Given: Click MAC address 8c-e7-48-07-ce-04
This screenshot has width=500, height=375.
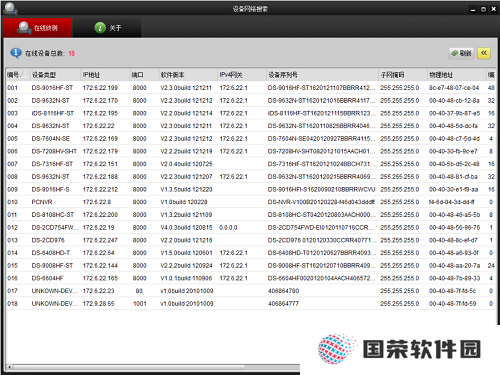Looking at the screenshot, I should 454,88.
